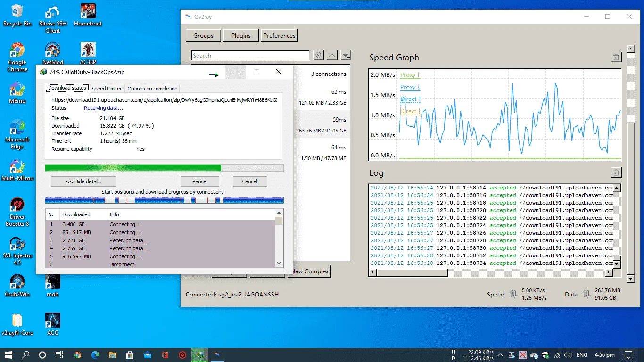Select the connection row showing 851.917 MB
This screenshot has height=362, width=644.
pyautogui.click(x=160, y=232)
